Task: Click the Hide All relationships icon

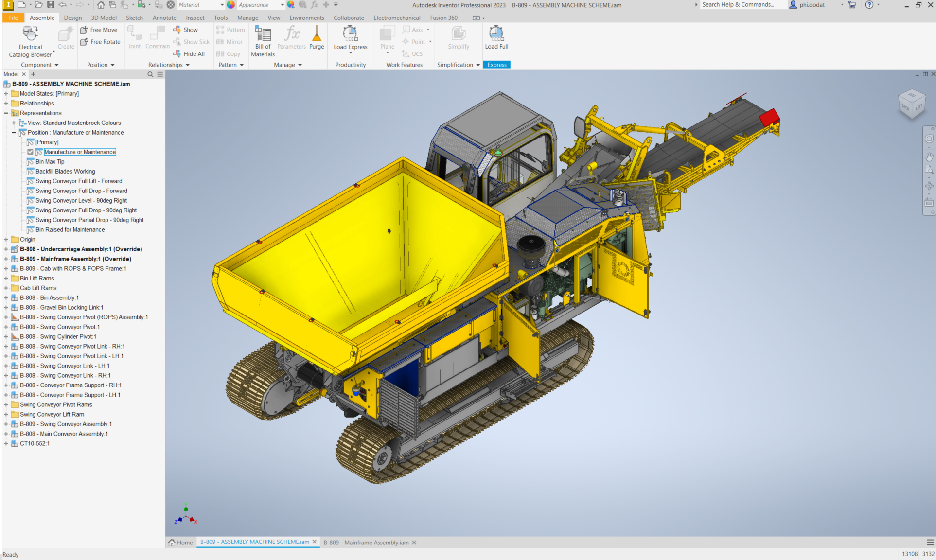Action: pos(177,54)
